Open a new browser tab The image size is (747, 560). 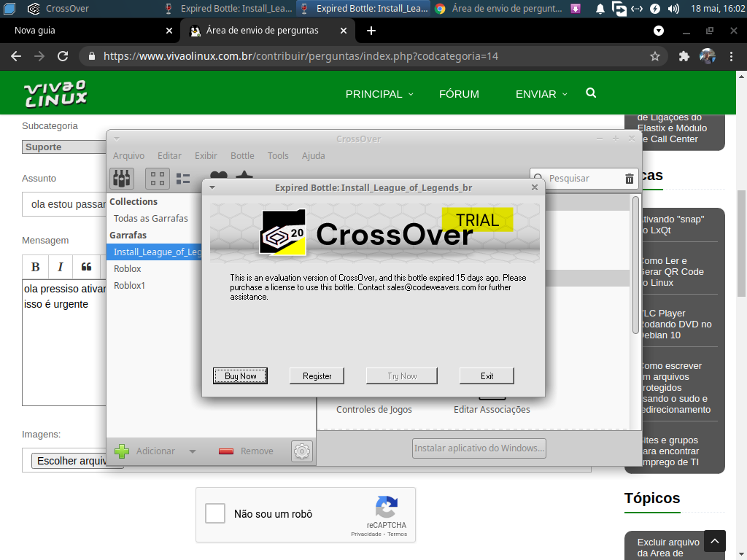pos(371,31)
